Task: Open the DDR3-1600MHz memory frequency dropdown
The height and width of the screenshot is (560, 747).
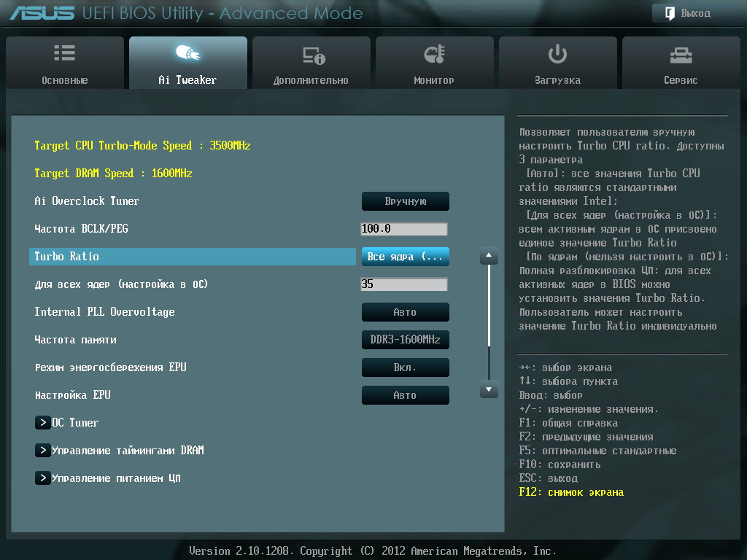Action: tap(406, 340)
